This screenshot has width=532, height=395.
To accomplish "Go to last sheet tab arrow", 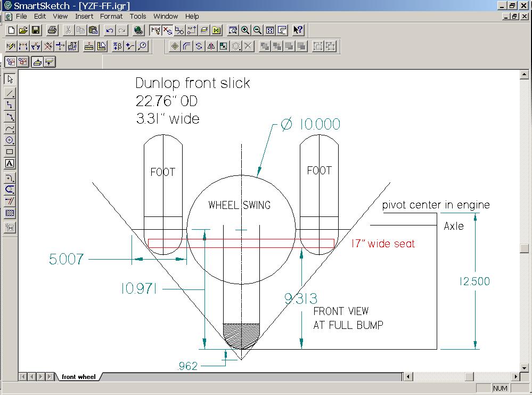I will click(x=50, y=377).
